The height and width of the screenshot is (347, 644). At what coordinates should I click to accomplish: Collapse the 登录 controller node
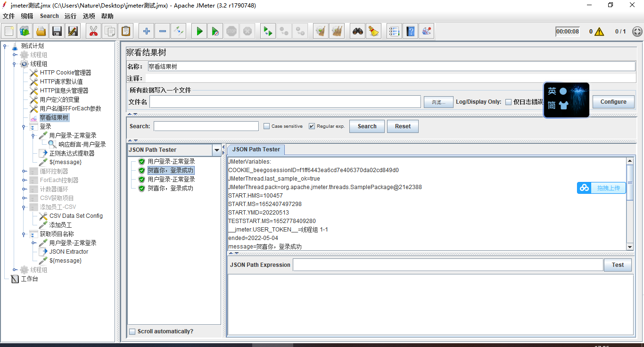click(24, 126)
